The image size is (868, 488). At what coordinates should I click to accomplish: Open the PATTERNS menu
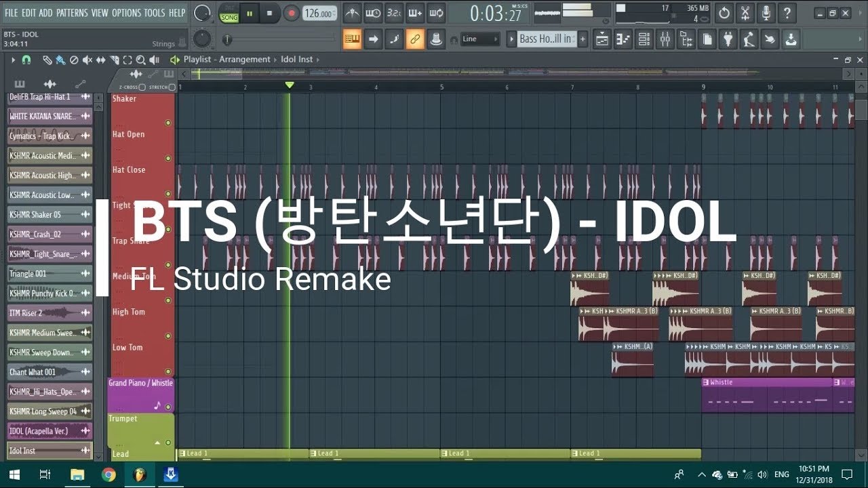[71, 13]
